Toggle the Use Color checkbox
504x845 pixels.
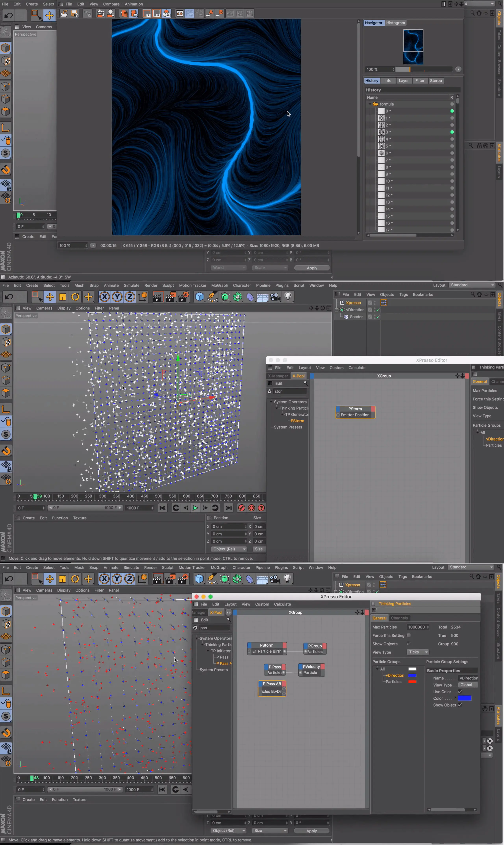pos(460,692)
